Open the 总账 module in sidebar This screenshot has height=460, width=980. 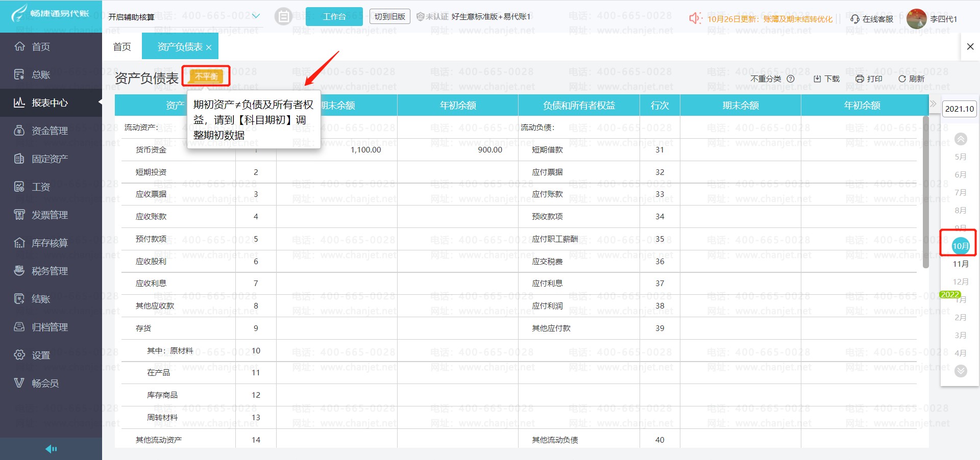tap(41, 75)
